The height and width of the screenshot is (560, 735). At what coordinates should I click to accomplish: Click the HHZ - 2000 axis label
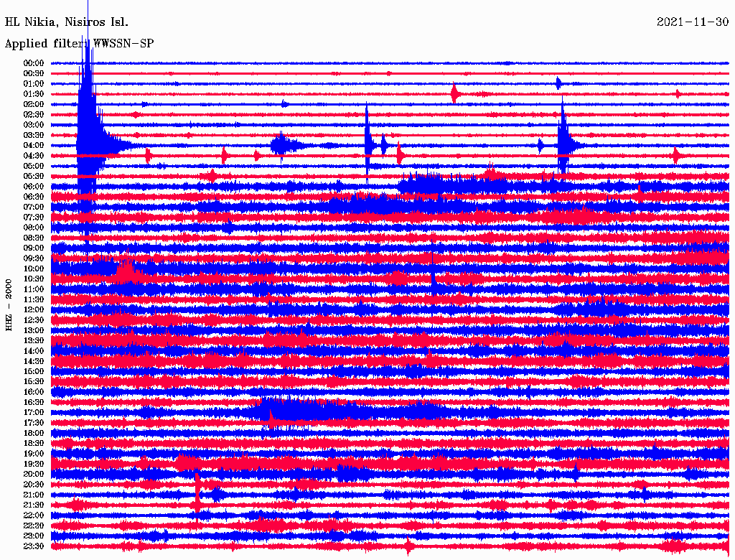click(9, 305)
